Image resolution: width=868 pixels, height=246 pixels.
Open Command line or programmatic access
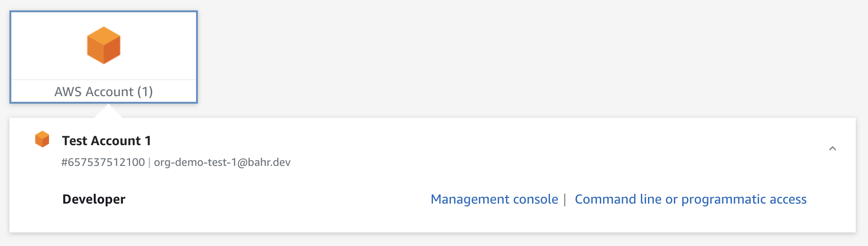coord(690,199)
